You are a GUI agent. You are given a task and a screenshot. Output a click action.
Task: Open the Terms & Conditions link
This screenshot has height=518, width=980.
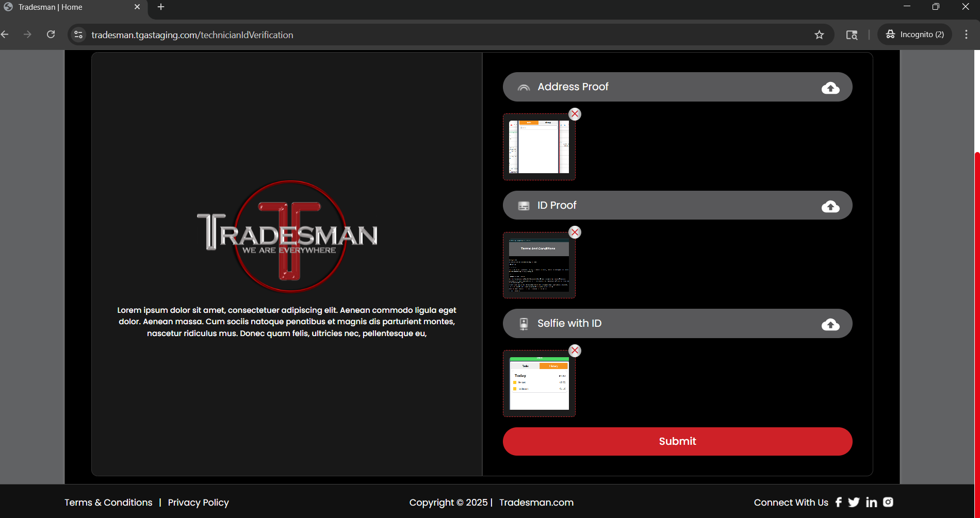[x=108, y=503]
